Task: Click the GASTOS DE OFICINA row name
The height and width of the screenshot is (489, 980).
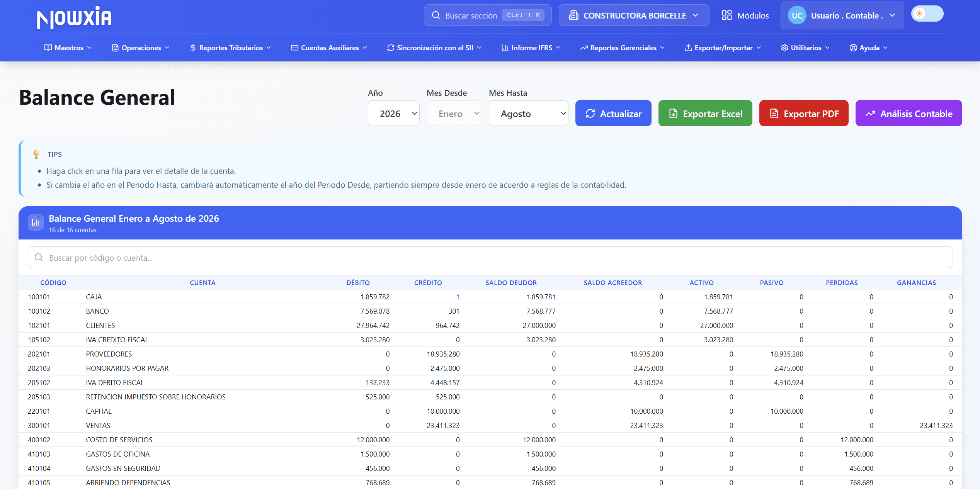Action: click(118, 454)
